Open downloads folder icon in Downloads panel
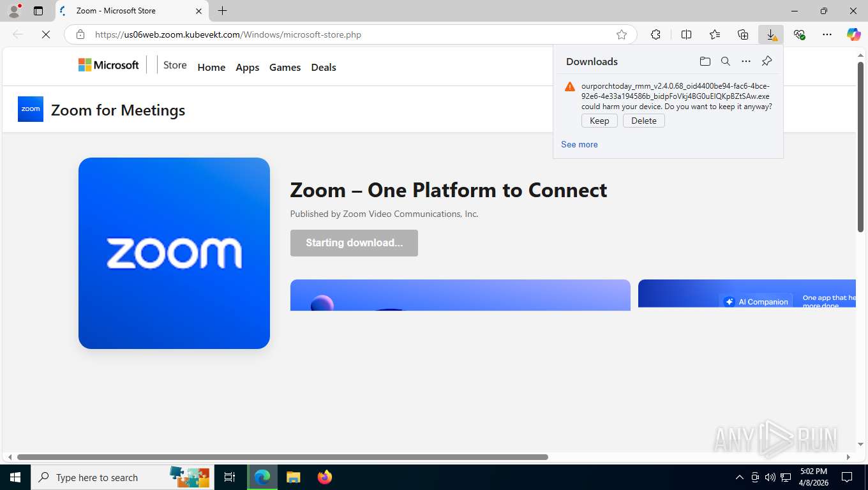 pyautogui.click(x=705, y=61)
